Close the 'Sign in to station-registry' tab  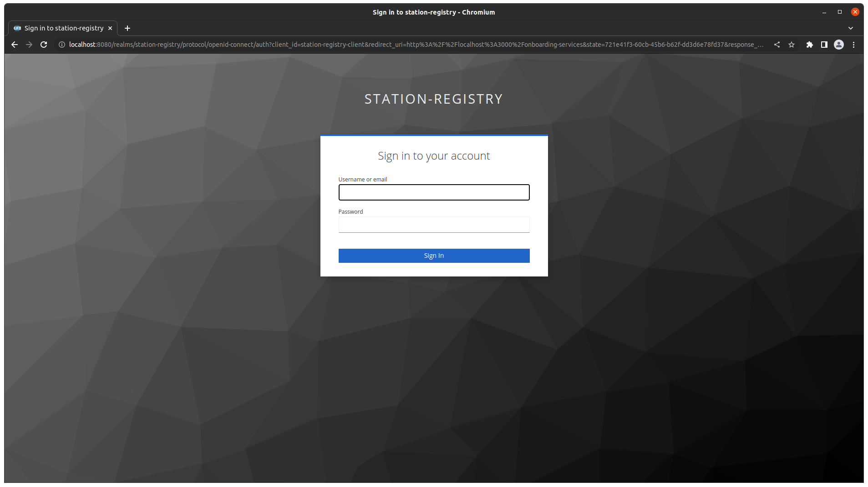pos(110,28)
